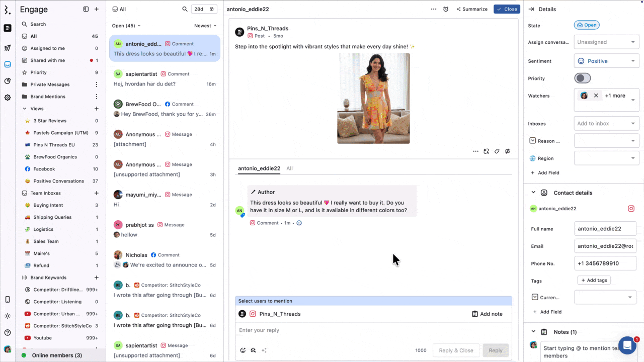Remove the watcher with the X icon
This screenshot has height=362, width=644.
(596, 96)
